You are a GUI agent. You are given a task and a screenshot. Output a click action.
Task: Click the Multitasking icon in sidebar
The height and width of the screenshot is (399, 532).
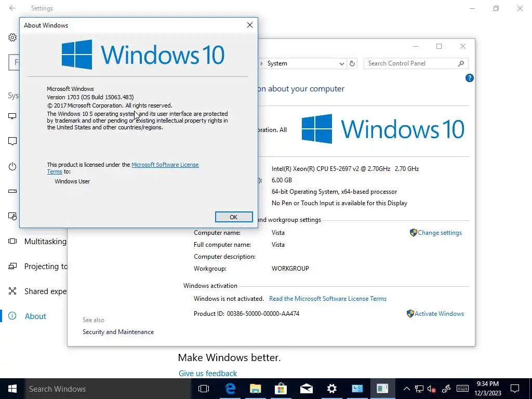coord(12,241)
